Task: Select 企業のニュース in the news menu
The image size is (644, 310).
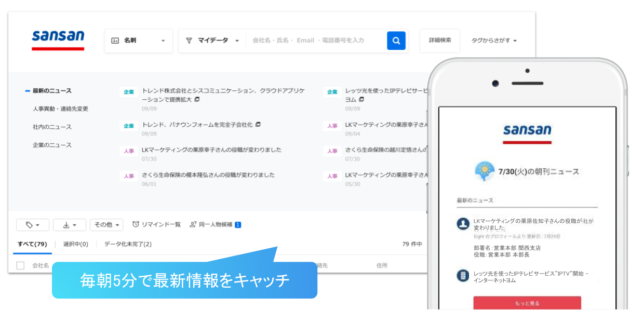Action: 52,145
